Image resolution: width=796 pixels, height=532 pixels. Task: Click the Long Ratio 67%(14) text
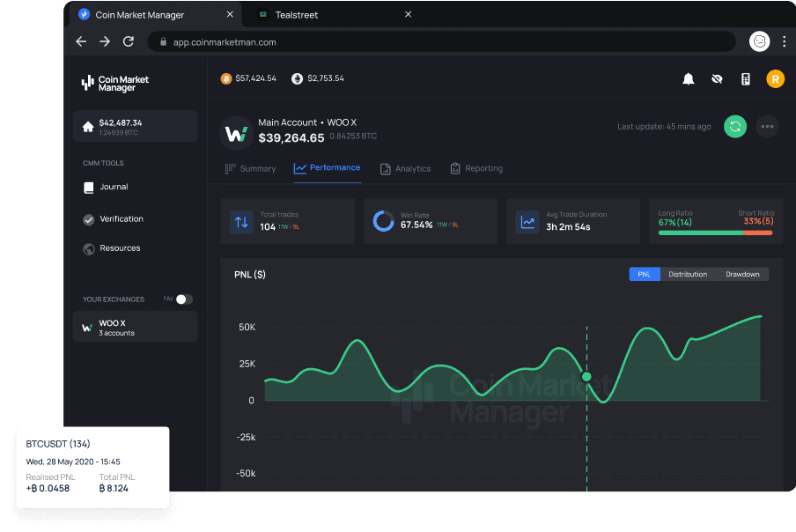(x=675, y=222)
